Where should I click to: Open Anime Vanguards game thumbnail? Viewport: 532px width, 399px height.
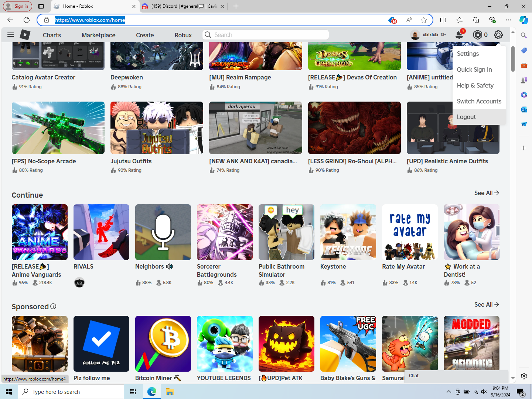pyautogui.click(x=40, y=232)
